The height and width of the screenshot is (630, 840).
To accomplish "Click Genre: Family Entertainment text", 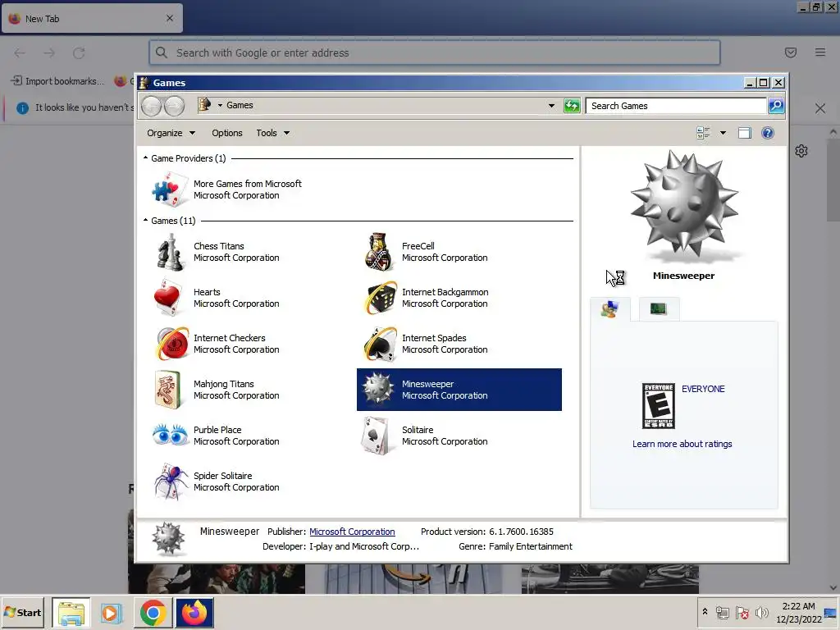I will [x=515, y=546].
